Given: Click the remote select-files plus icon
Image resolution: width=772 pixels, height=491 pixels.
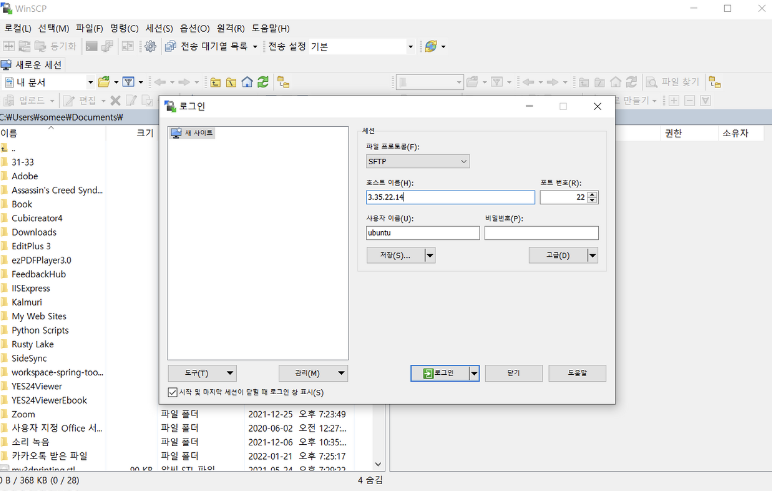Looking at the screenshot, I should pos(674,100).
